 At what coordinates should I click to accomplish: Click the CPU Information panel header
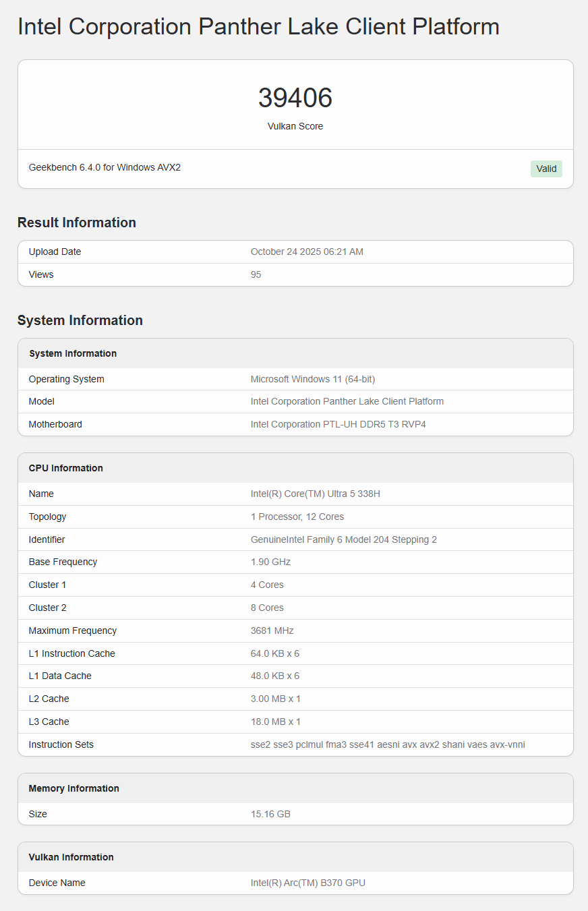click(x=65, y=467)
